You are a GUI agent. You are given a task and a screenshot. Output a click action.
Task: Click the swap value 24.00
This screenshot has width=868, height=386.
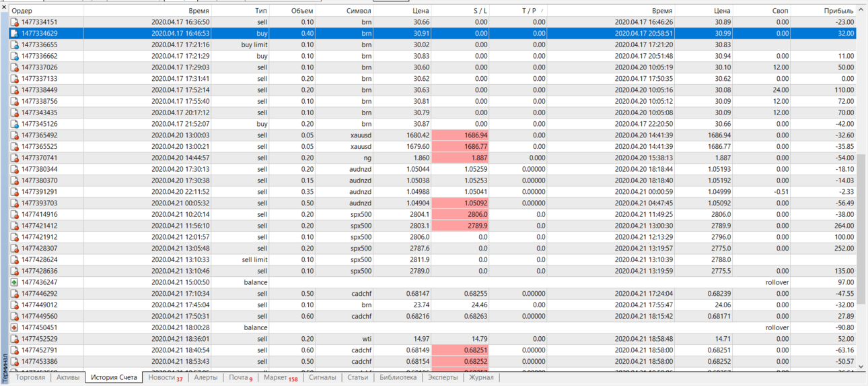point(781,90)
